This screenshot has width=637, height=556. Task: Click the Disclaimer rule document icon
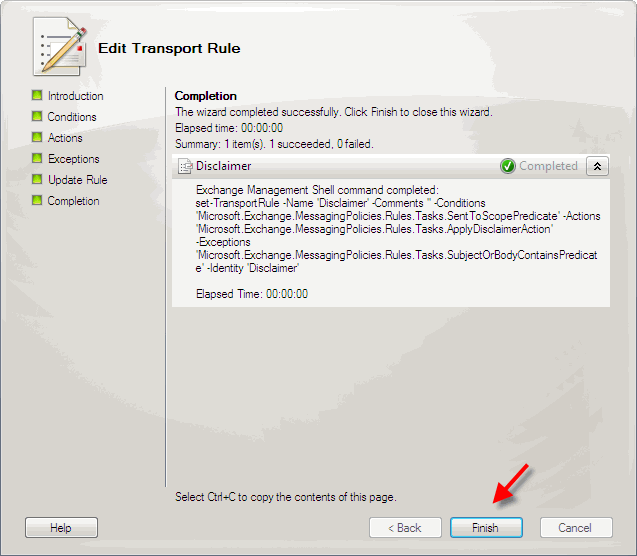185,166
